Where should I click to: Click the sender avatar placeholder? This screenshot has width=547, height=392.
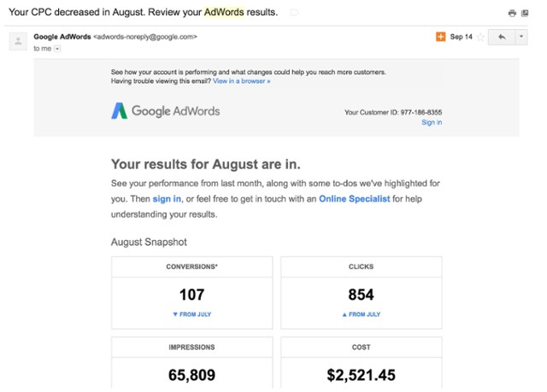click(x=18, y=42)
